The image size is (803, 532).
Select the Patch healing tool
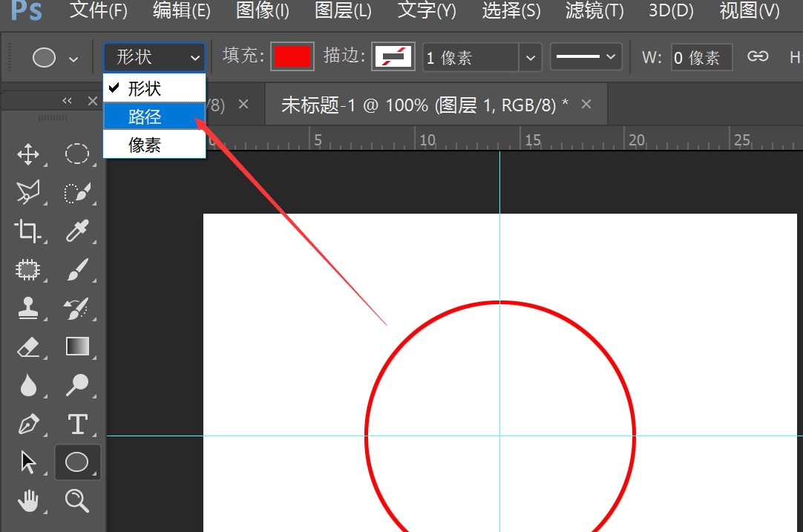(x=28, y=269)
